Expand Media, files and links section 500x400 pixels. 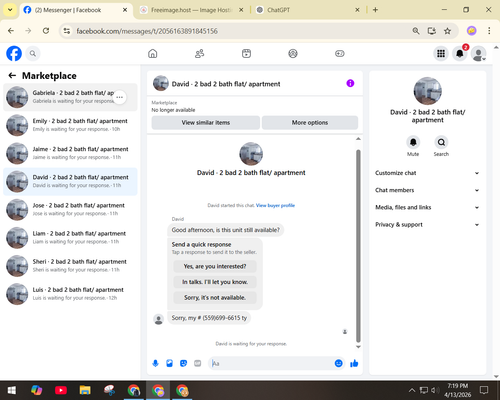427,207
